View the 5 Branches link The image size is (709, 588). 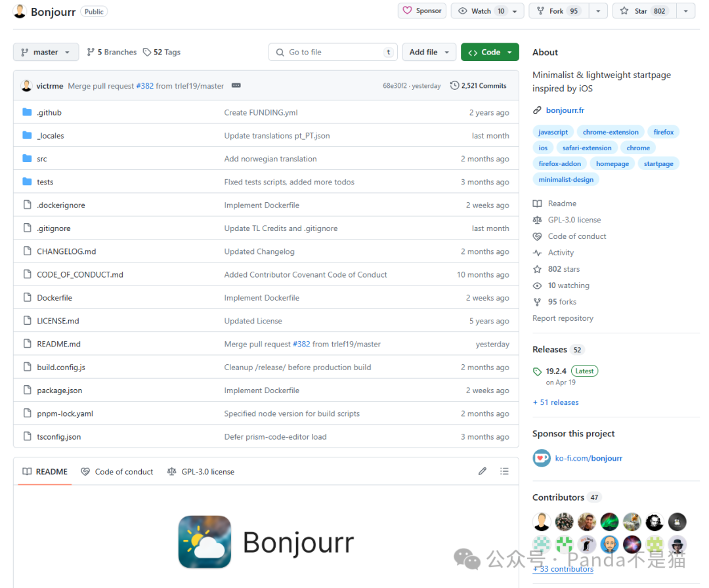112,52
